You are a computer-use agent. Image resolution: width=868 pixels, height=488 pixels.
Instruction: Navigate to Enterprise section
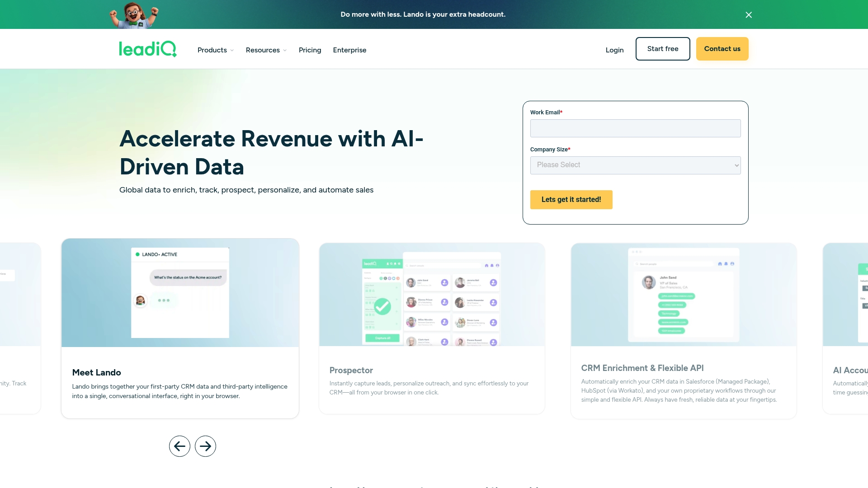point(349,50)
